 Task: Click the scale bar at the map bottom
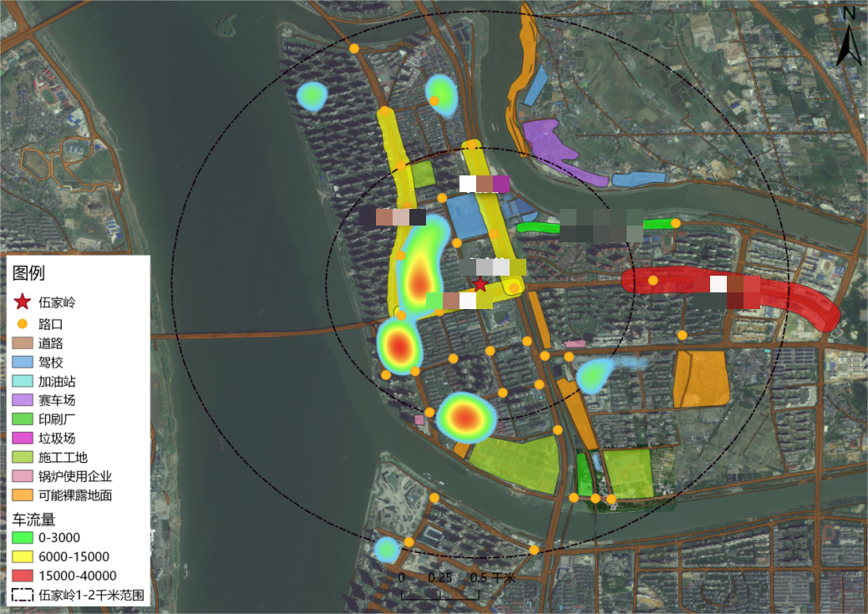(440, 594)
